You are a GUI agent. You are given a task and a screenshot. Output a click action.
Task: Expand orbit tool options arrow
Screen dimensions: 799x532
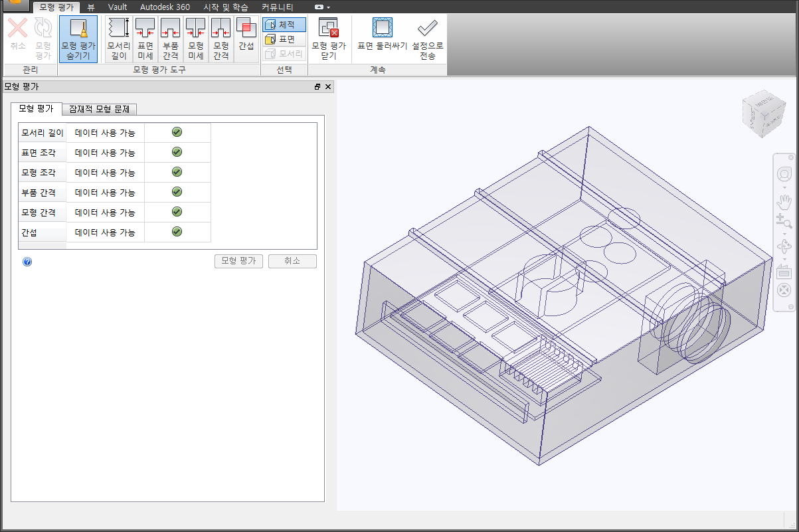[x=784, y=260]
